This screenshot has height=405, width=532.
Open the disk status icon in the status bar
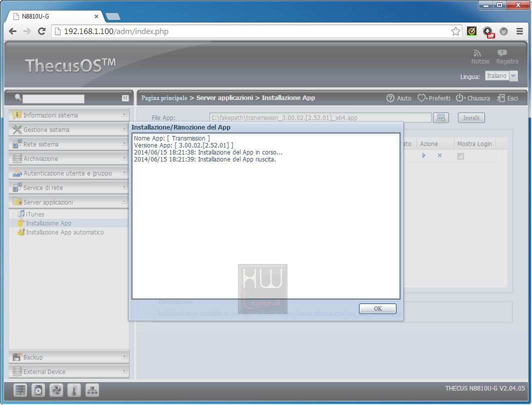pos(38,390)
